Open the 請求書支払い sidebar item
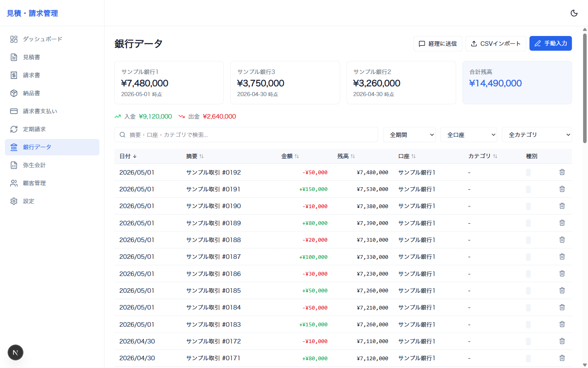The image size is (588, 368). point(52,111)
